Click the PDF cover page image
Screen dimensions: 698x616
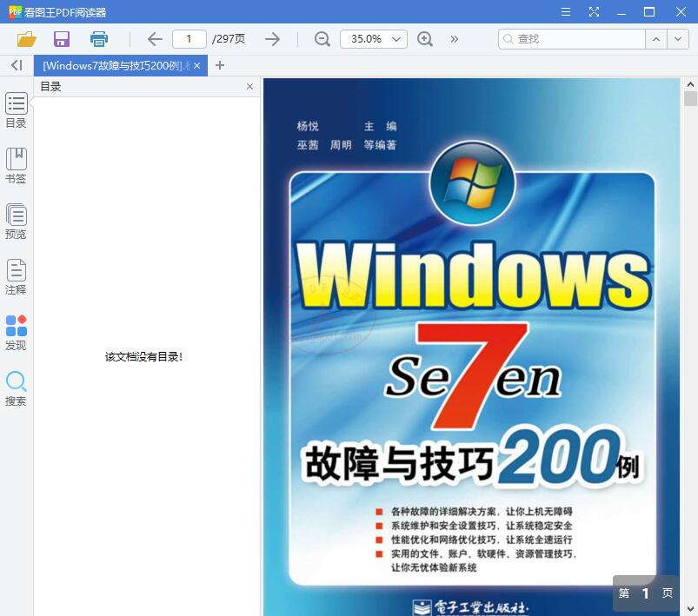471,348
